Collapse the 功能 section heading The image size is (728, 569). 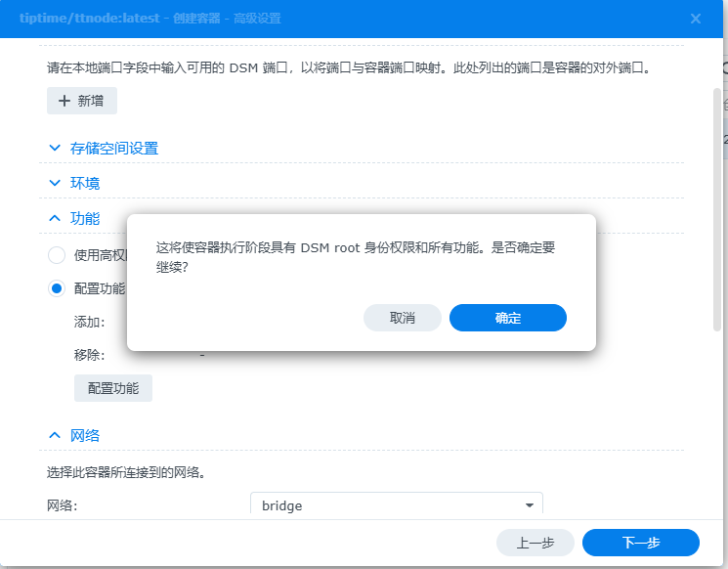[85, 219]
